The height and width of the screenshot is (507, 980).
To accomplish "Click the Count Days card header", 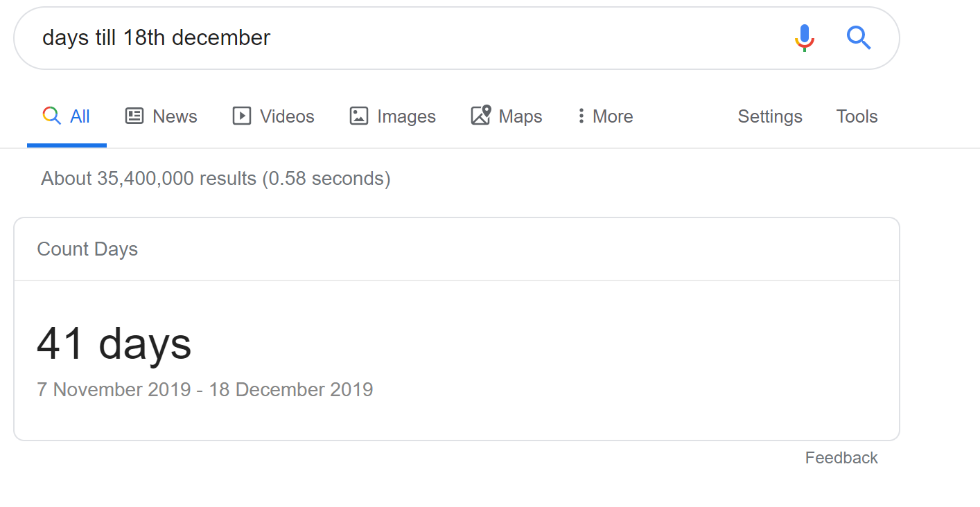I will (x=87, y=249).
